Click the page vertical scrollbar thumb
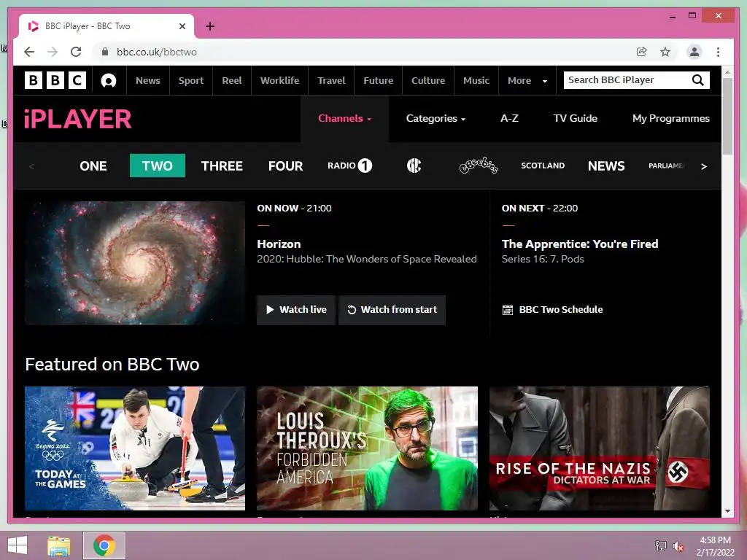 point(727,116)
